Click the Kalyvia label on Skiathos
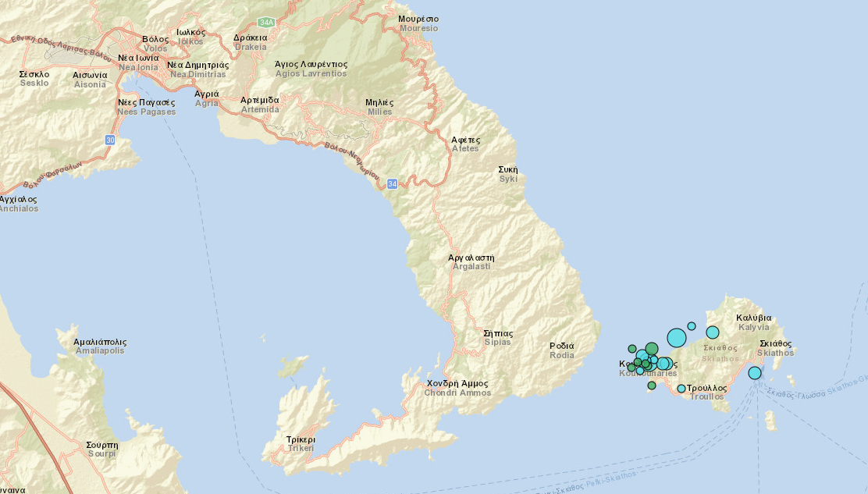 (754, 322)
